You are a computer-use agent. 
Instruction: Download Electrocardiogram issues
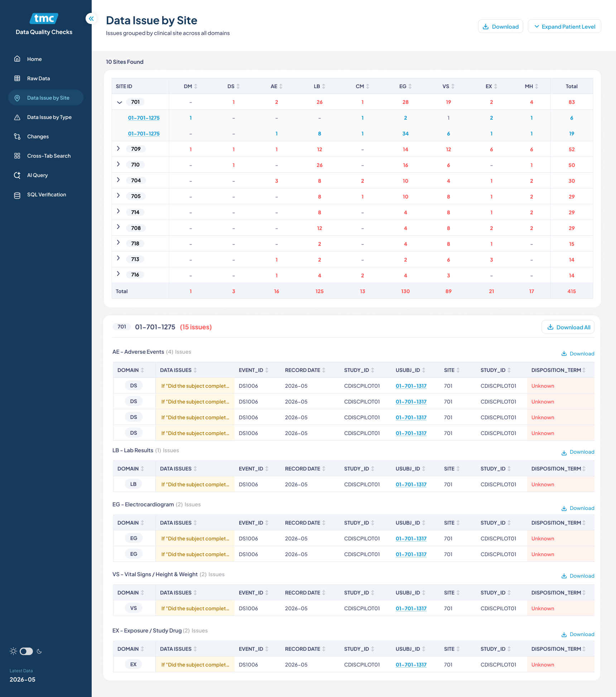(x=578, y=509)
